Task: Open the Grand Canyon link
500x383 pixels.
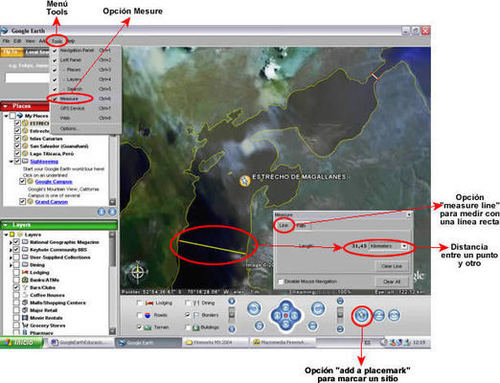Action: (51, 202)
